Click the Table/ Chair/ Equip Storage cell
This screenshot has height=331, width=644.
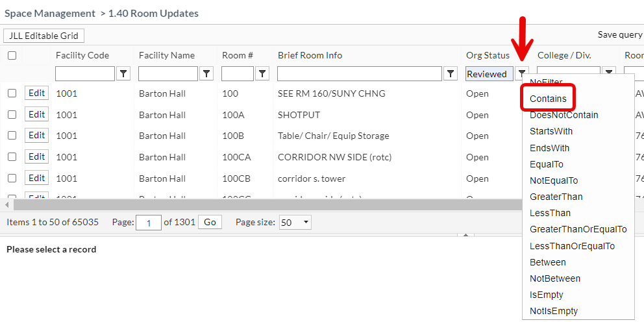334,136
